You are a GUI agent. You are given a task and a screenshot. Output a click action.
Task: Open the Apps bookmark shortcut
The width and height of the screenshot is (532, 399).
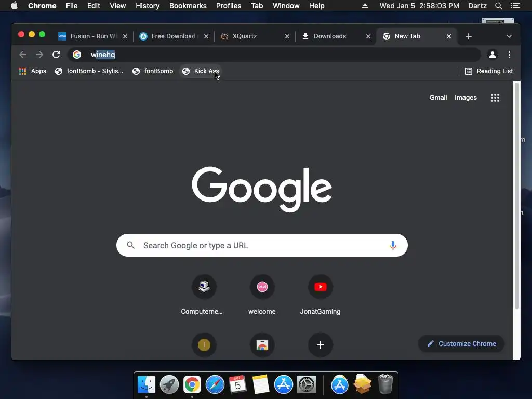[x=33, y=71]
